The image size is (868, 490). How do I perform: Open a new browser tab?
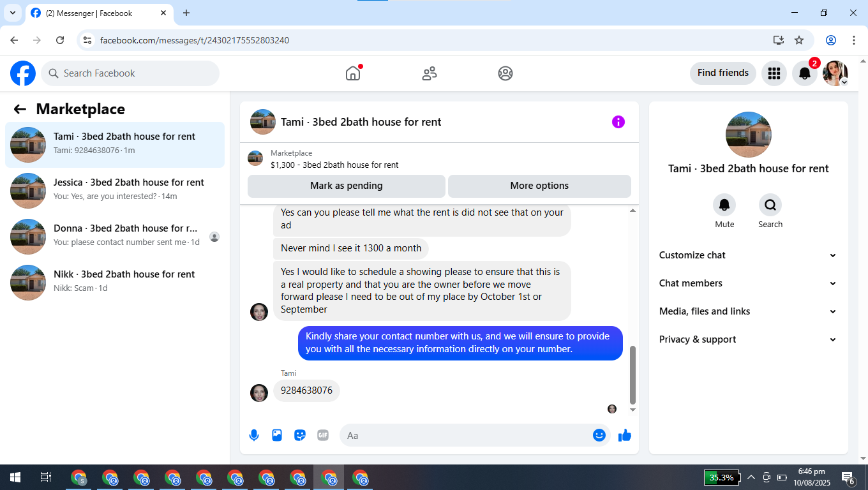point(186,13)
